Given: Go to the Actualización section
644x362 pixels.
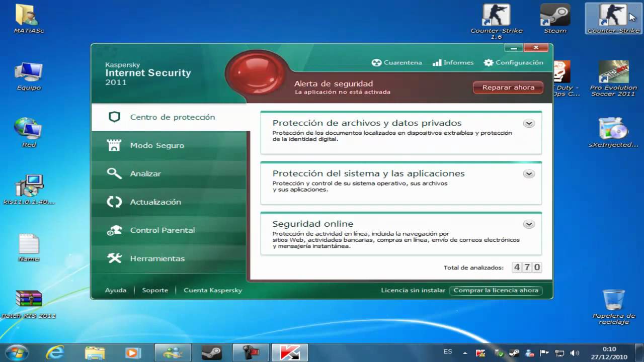Looking at the screenshot, I should coord(169,202).
